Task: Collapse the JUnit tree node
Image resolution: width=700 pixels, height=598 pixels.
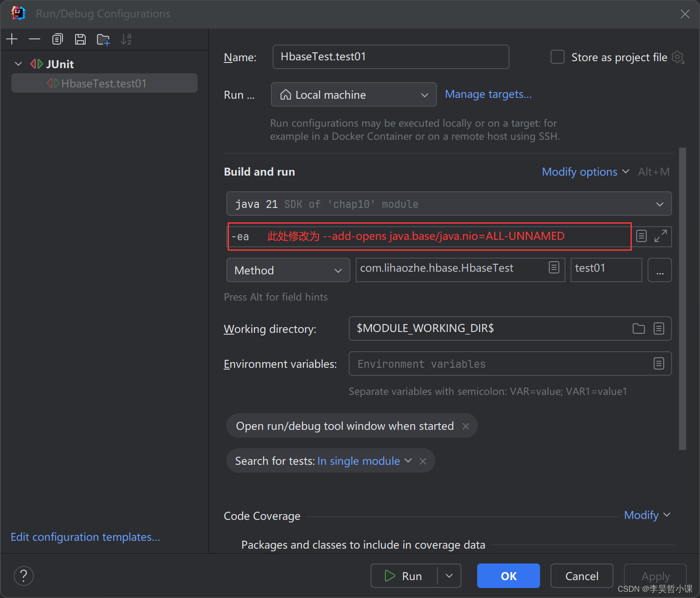Action: 18,64
